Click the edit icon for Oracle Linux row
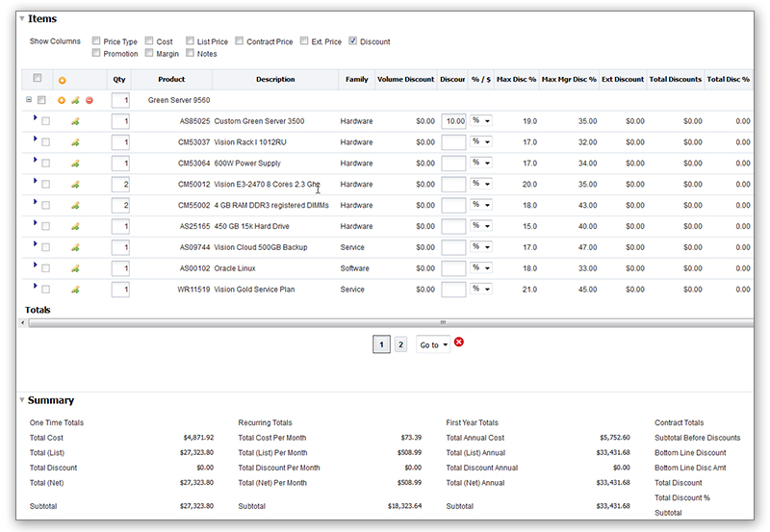770x532 pixels. (76, 268)
